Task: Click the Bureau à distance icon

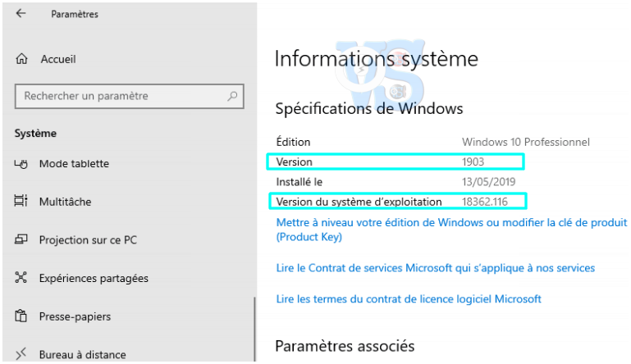Action: (22, 355)
